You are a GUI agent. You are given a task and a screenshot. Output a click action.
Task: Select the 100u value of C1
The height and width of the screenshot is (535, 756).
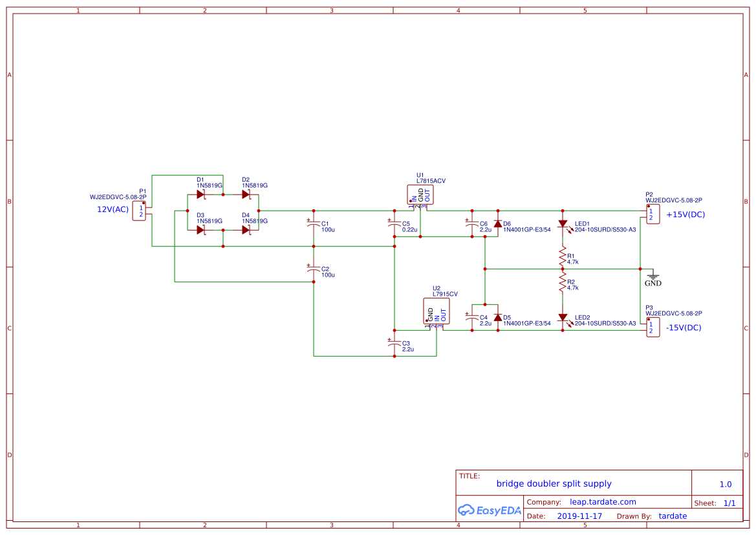(x=328, y=230)
